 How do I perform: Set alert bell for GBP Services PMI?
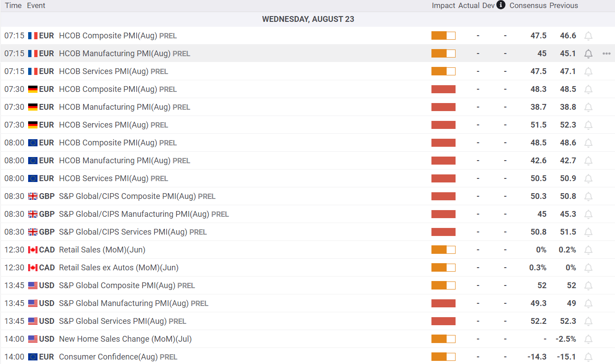tap(589, 232)
